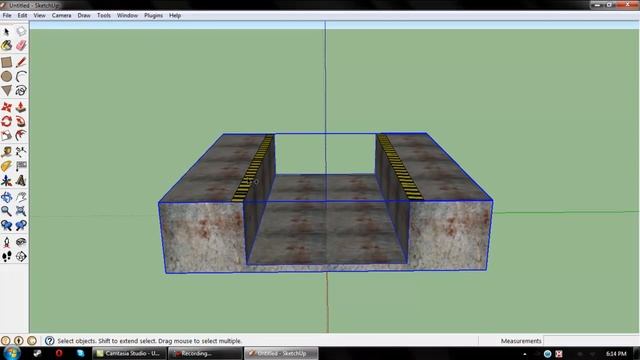Select the arrow Select tool

coord(7,32)
